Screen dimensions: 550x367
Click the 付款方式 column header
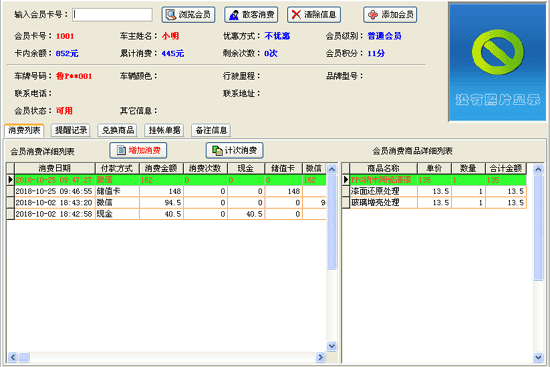click(x=117, y=168)
